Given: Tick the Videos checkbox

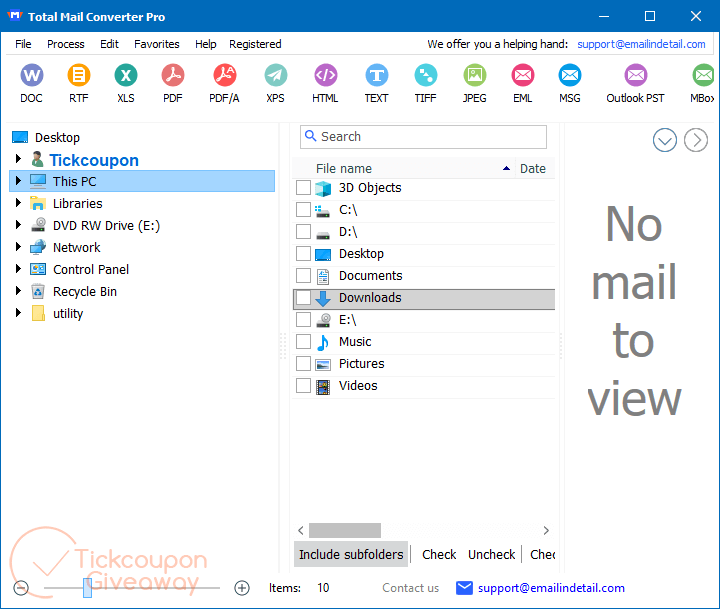Looking at the screenshot, I should (303, 386).
